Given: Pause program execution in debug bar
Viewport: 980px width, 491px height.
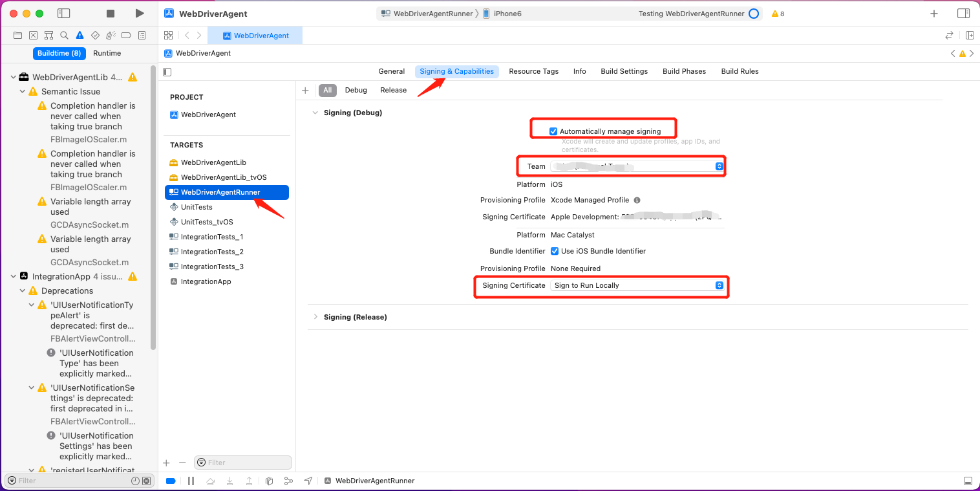Looking at the screenshot, I should point(191,481).
